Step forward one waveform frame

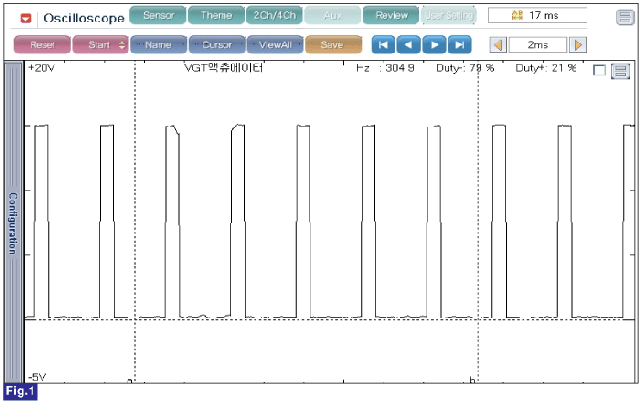(x=434, y=45)
